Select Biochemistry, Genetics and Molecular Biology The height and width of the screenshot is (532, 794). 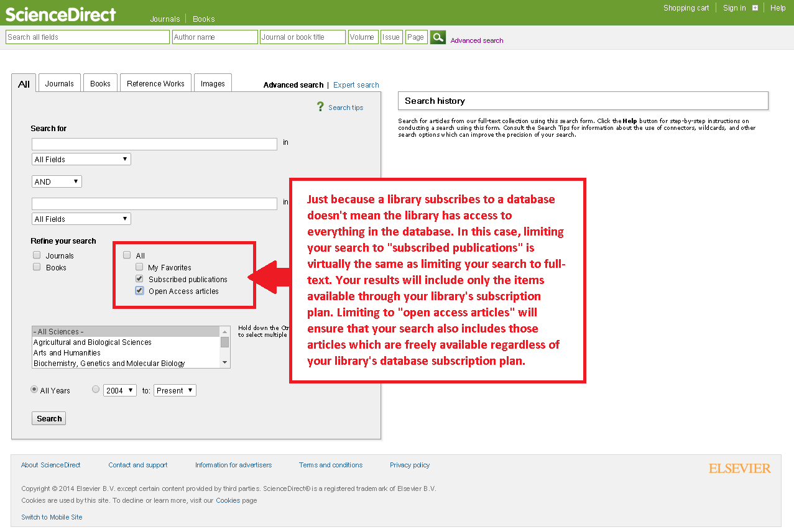pyautogui.click(x=126, y=364)
